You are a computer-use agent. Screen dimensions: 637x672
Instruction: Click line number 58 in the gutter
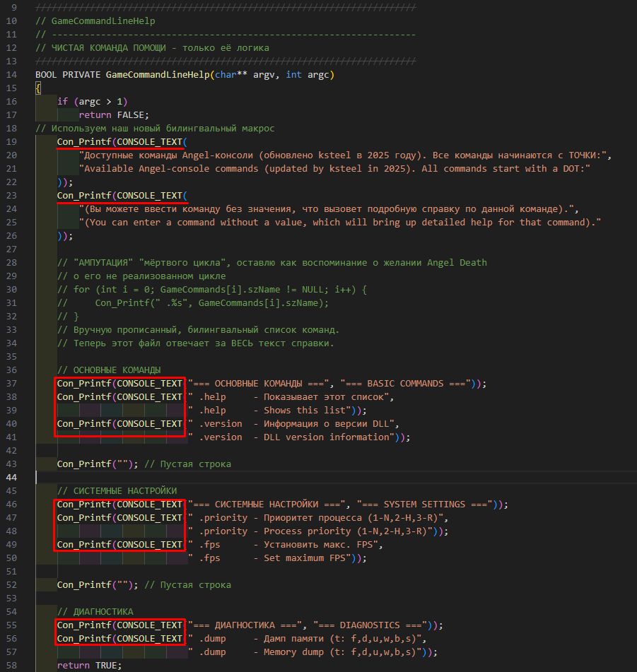pyautogui.click(x=11, y=666)
